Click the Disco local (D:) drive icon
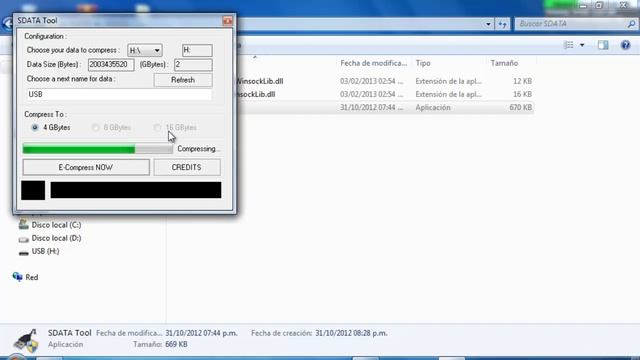Screen dimensions: 640x360 click(24, 239)
